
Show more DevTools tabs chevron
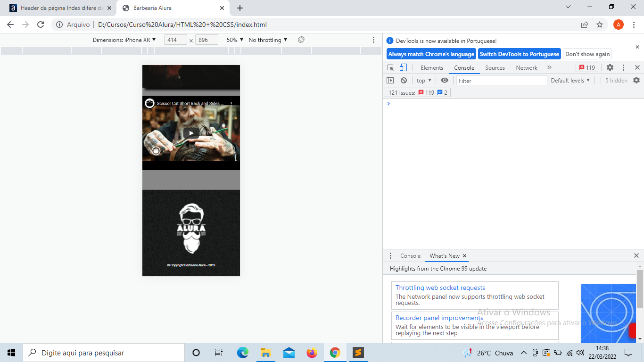pyautogui.click(x=549, y=67)
